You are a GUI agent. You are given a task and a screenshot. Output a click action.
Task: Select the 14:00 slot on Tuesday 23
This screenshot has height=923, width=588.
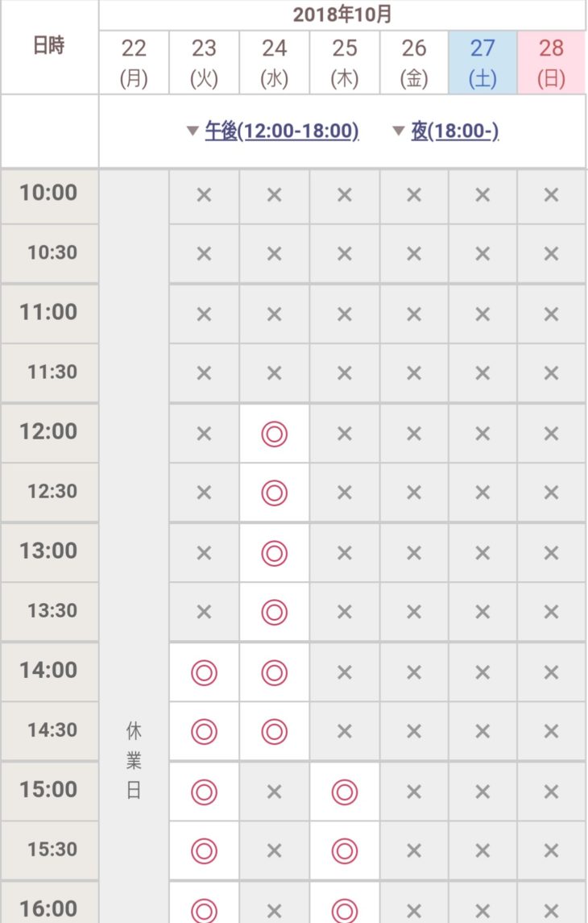pos(204,673)
